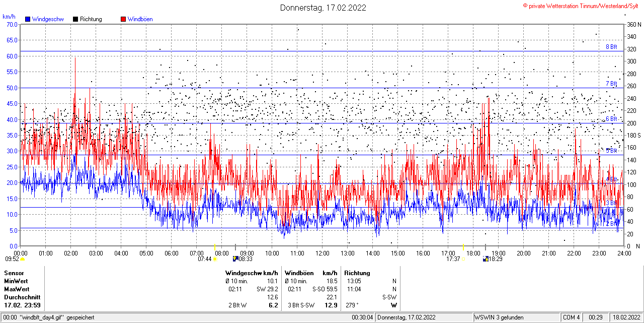Viewport: 644px width, 323px height.
Task: Click the Windgeschw km/h column header
Action: (x=252, y=273)
